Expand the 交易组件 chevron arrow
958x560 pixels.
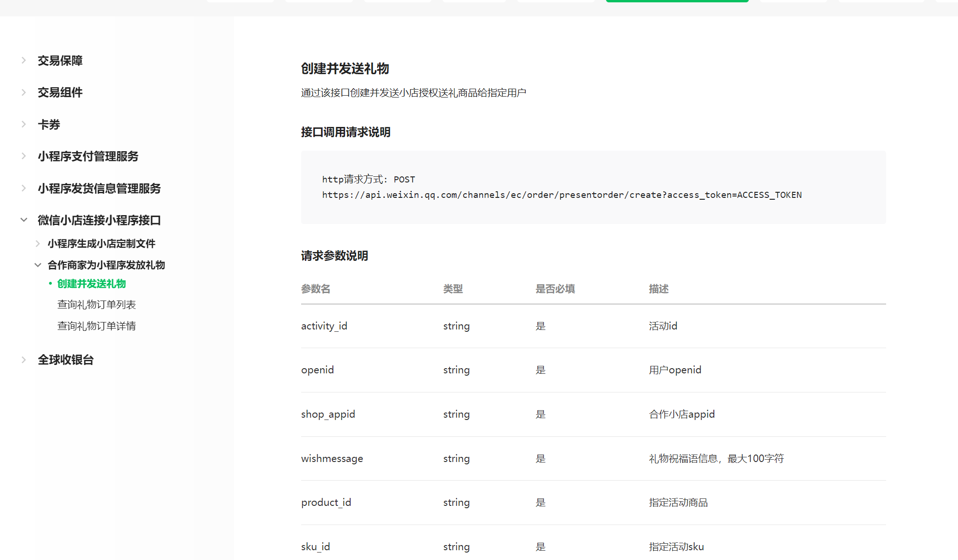(24, 92)
